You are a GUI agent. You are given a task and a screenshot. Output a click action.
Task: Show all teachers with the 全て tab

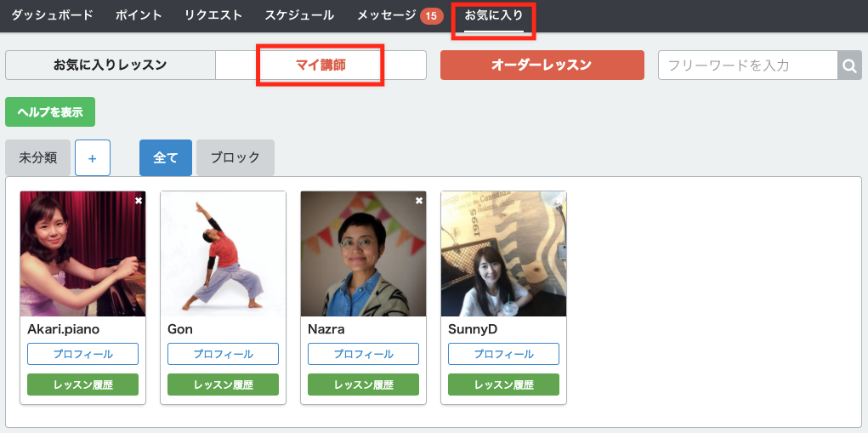(166, 158)
